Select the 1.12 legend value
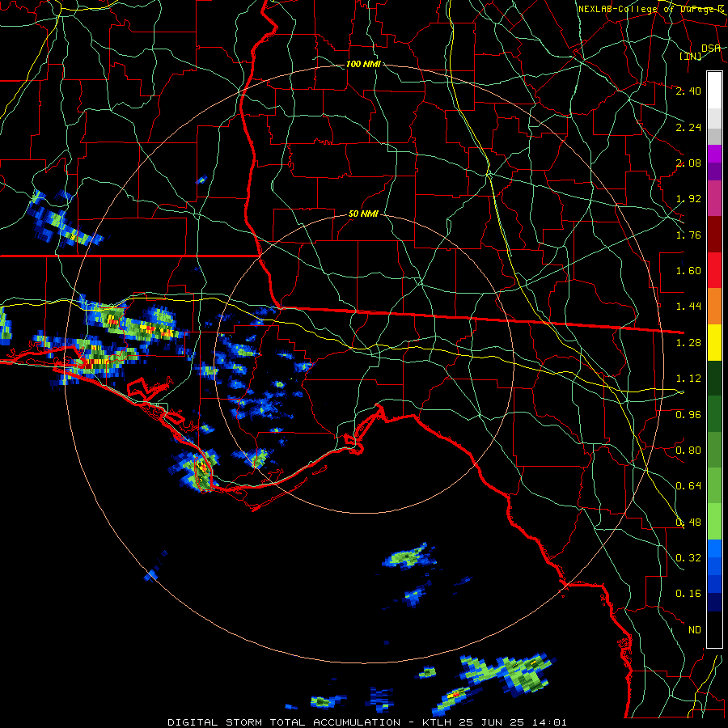This screenshot has width=728, height=728. pyautogui.click(x=688, y=379)
